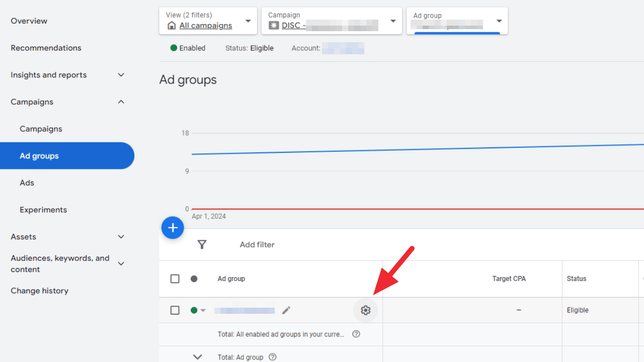644x362 pixels.
Task: Click the home icon in View selector
Action: coord(172,26)
